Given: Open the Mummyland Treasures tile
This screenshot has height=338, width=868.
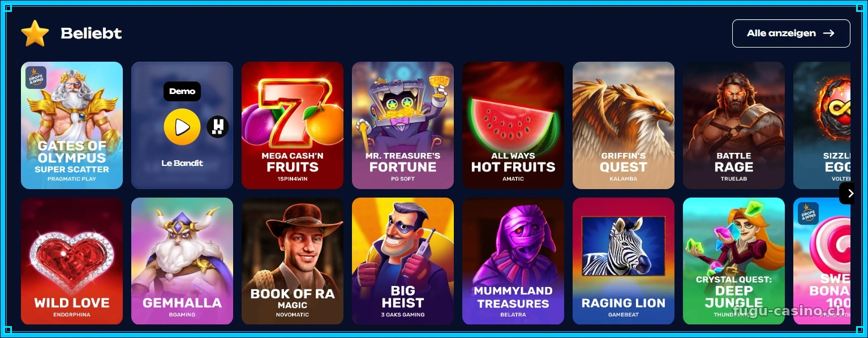Looking at the screenshot, I should (x=513, y=261).
